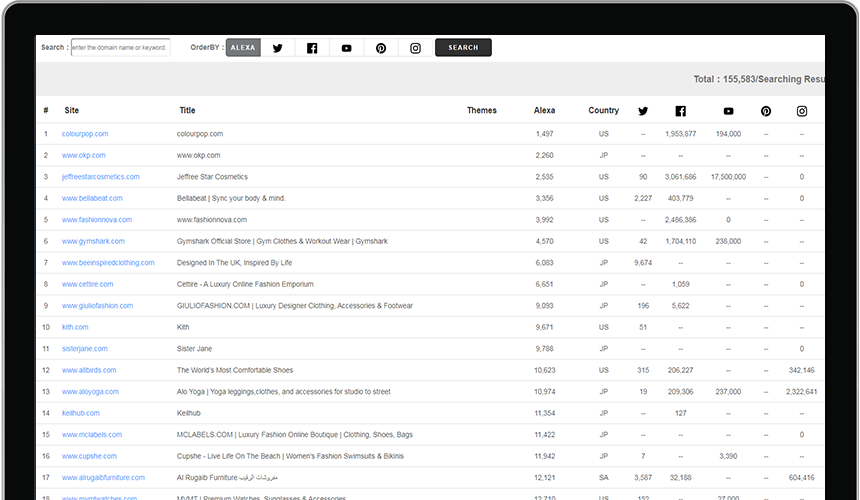Open www.aloyoga.com link
This screenshot has height=500, width=860.
point(90,391)
